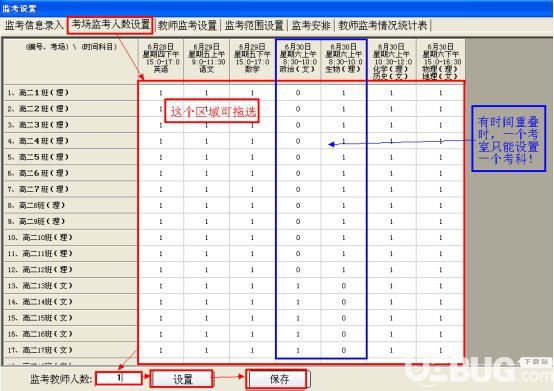Select row header 17、高二17班(文)
The height and width of the screenshot is (391, 554).
(70, 350)
